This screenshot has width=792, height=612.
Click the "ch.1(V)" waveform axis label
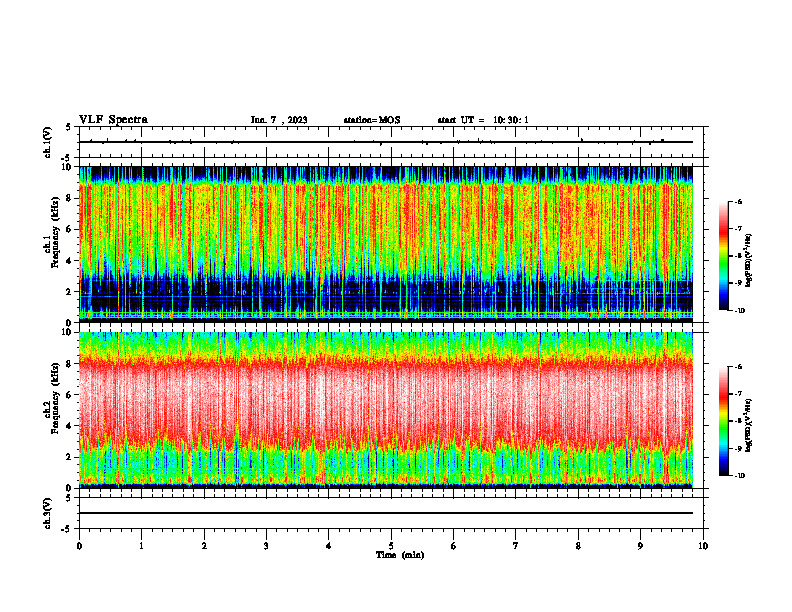click(48, 142)
